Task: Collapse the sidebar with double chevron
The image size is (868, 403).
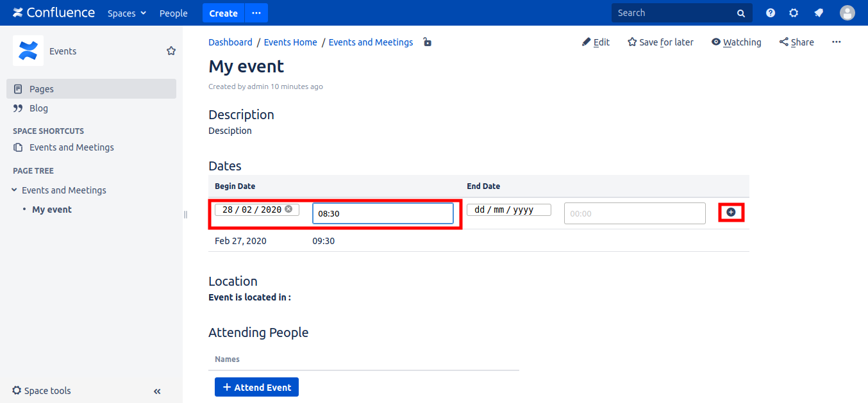Action: coord(157,391)
